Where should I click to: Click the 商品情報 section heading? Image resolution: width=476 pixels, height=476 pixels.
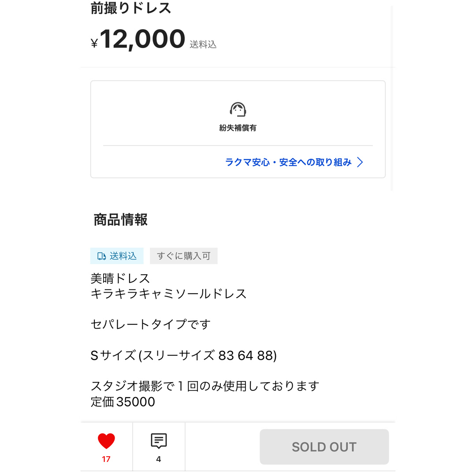(x=120, y=220)
